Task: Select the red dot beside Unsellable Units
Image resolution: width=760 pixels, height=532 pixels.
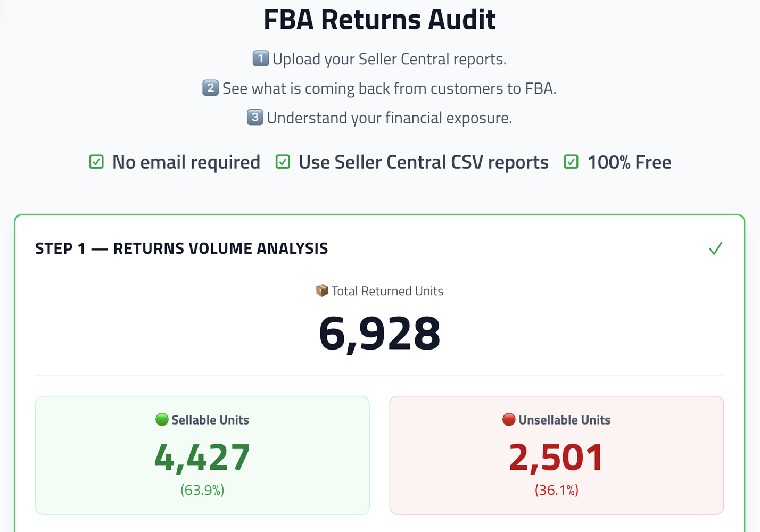Action: [x=509, y=419]
